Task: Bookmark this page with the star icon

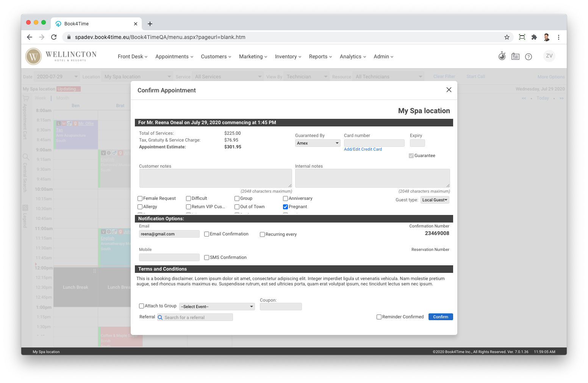Action: [507, 37]
